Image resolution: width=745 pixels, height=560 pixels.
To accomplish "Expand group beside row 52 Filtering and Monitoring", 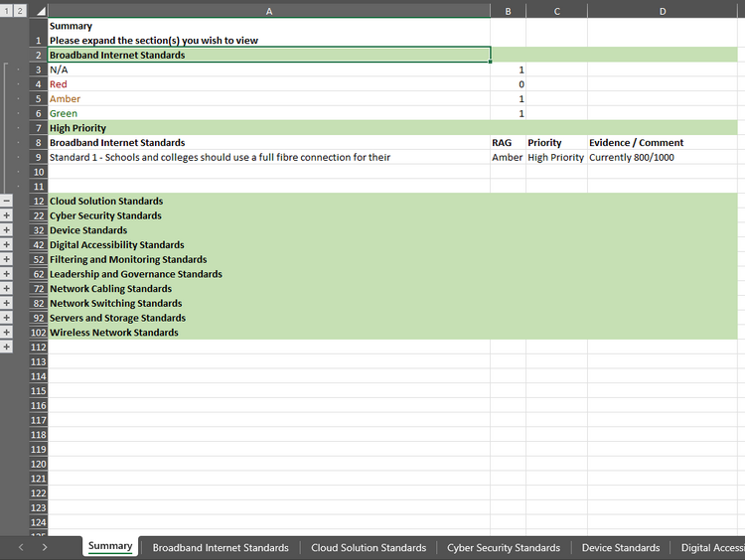I will 6,259.
